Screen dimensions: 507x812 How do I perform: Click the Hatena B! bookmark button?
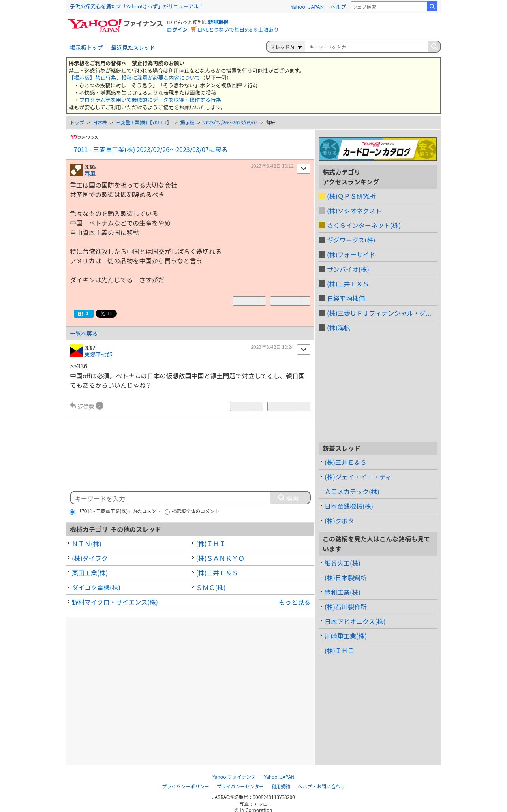pos(84,314)
